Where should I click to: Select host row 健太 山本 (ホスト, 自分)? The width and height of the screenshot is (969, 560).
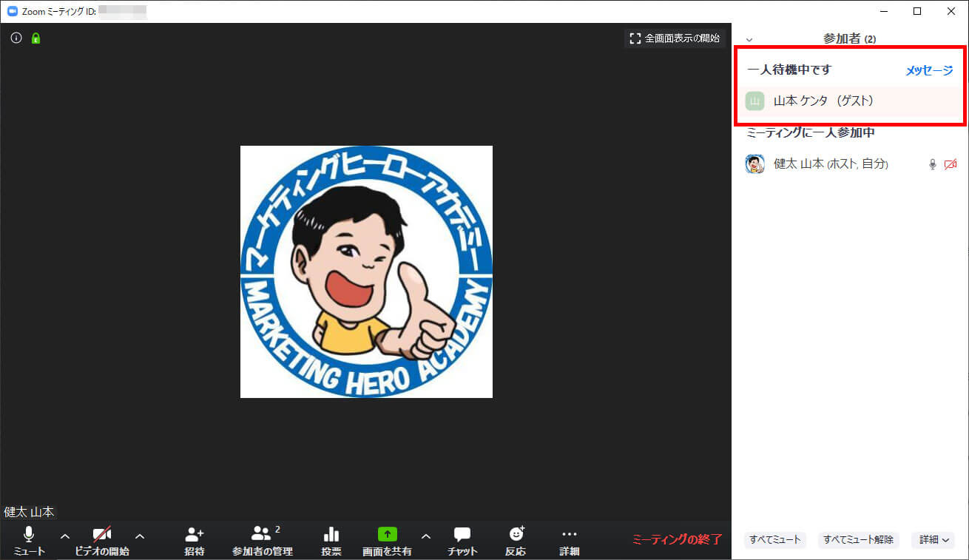coord(850,164)
